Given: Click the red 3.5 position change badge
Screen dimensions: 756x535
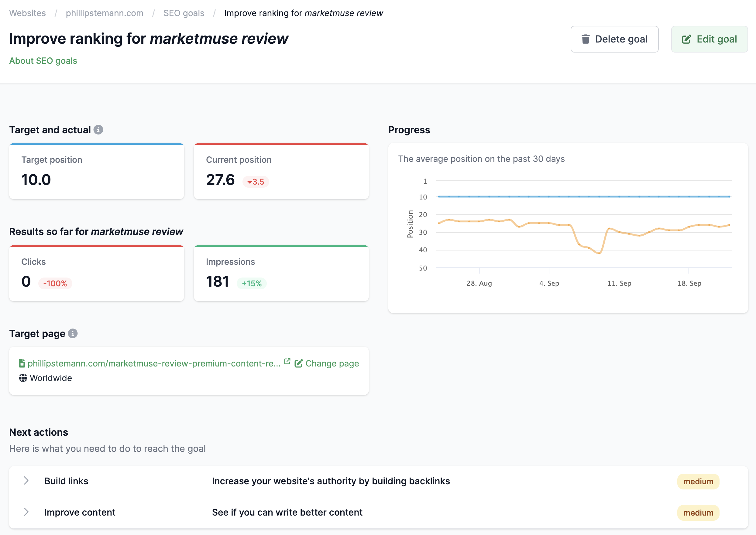Looking at the screenshot, I should 256,182.
